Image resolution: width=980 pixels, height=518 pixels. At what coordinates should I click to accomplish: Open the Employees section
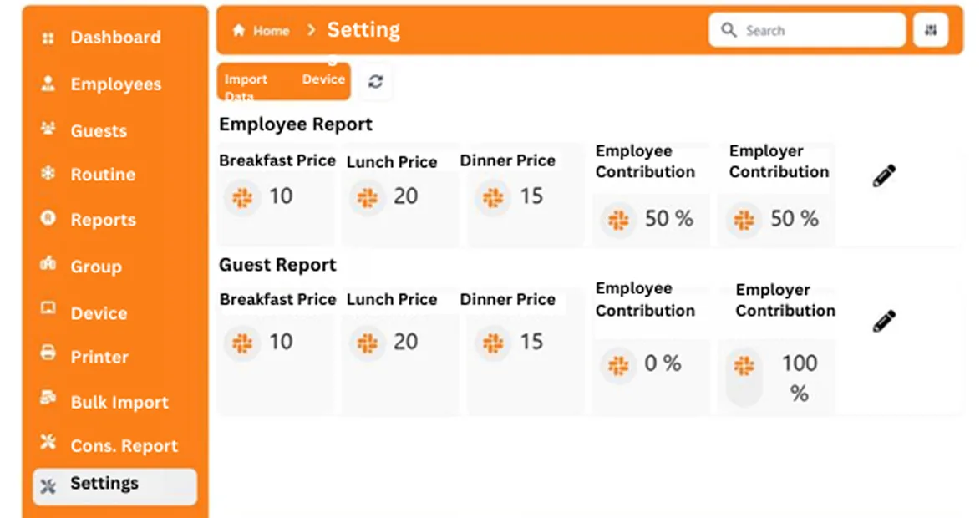[115, 84]
